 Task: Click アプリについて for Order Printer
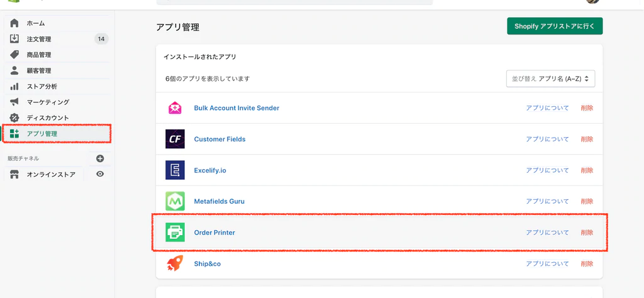(548, 233)
